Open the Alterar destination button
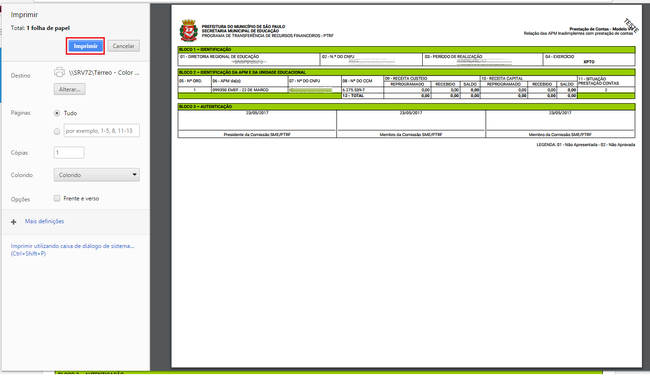The width and height of the screenshot is (650, 376). click(x=69, y=89)
